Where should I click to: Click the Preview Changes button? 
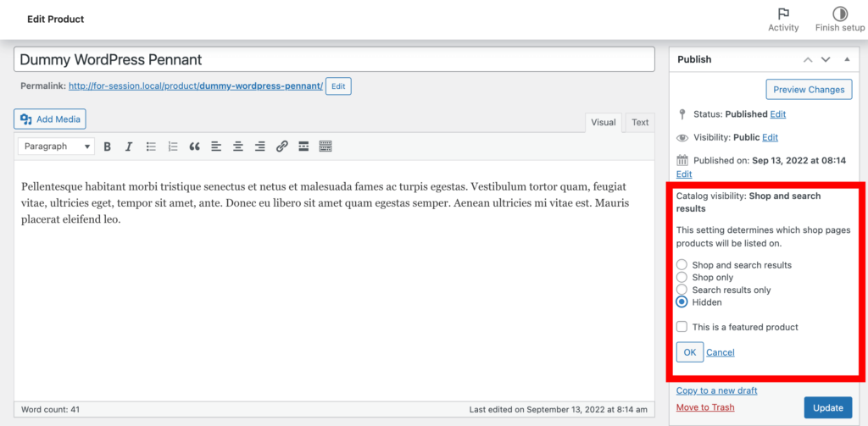pyautogui.click(x=809, y=90)
